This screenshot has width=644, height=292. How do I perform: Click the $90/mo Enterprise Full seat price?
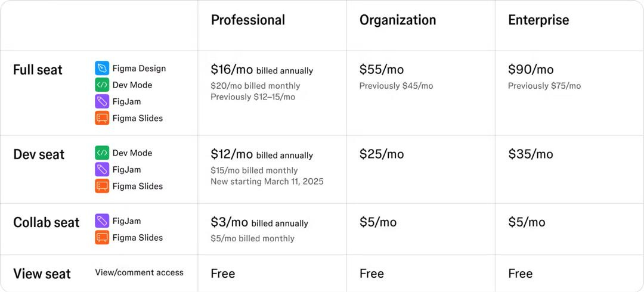531,69
